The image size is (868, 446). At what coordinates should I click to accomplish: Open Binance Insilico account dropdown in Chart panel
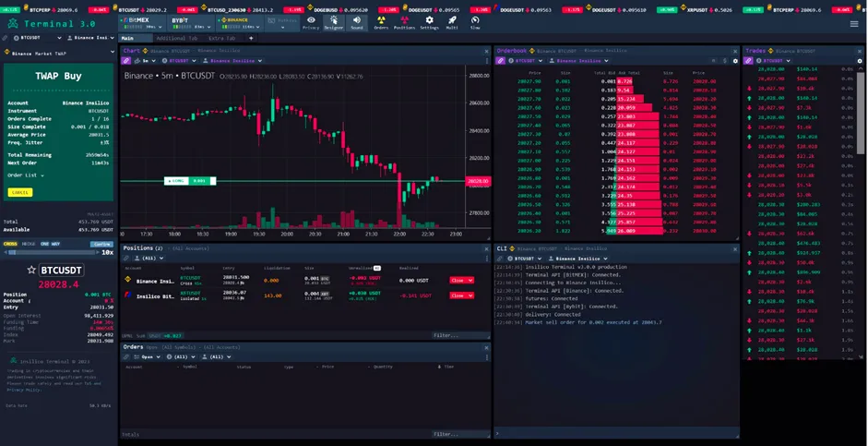tap(232, 60)
